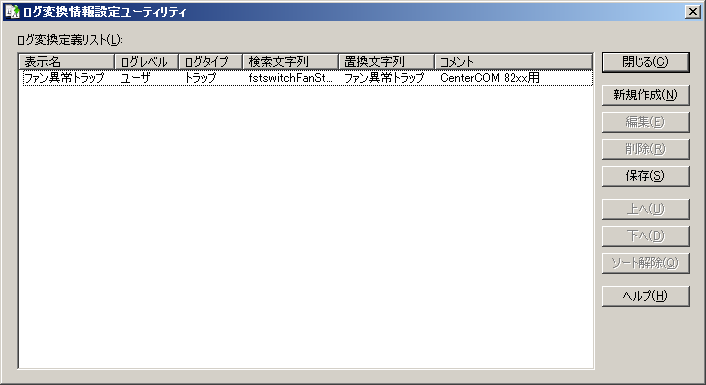This screenshot has width=706, height=385.
Task: Click the 上へ(U) move-up button
Action: click(645, 209)
